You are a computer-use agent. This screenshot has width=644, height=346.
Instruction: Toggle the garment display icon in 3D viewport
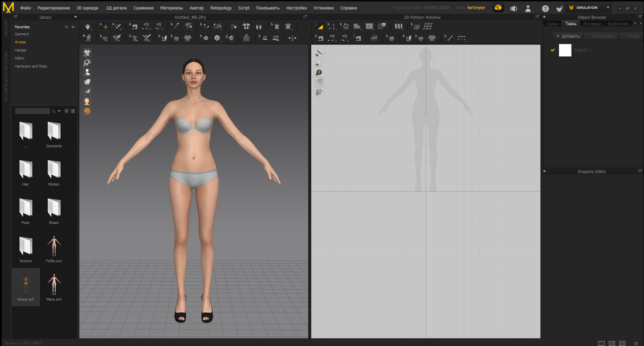click(x=87, y=53)
